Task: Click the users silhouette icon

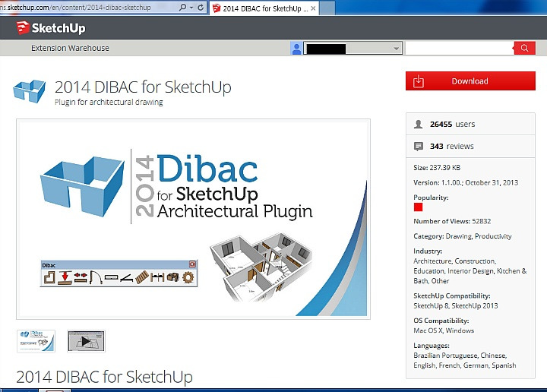Action: tap(419, 124)
